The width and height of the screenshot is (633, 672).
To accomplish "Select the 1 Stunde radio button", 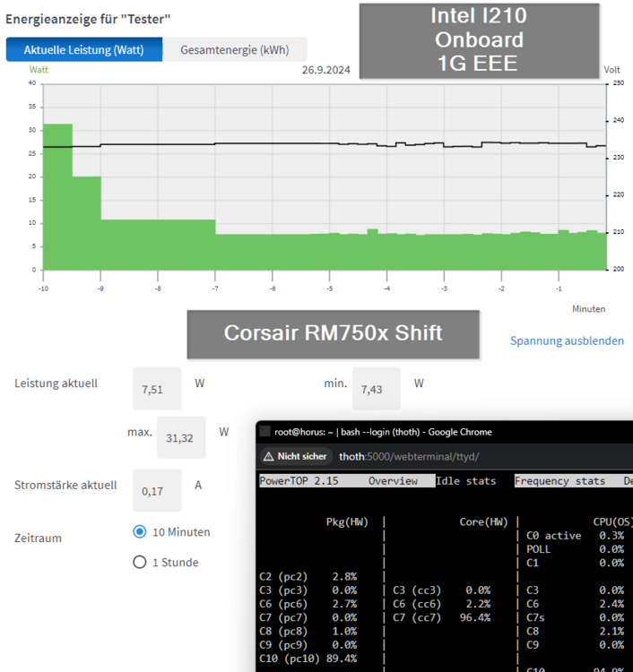I will click(140, 562).
